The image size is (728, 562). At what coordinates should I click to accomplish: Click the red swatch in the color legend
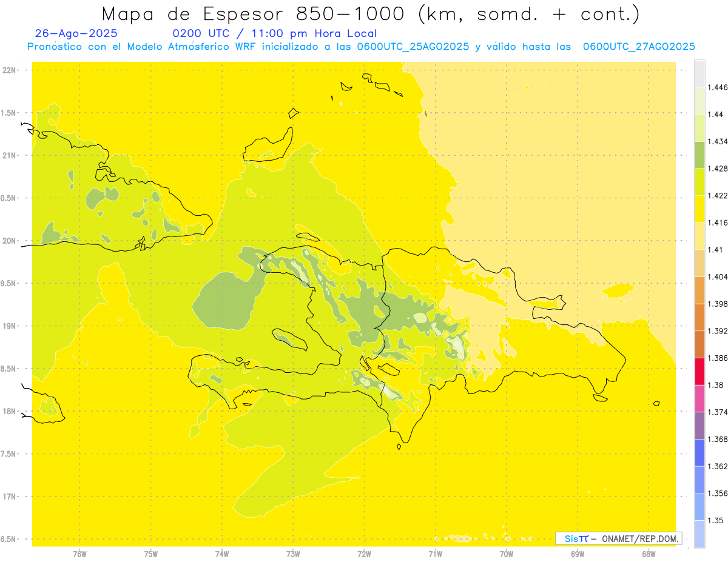click(699, 371)
